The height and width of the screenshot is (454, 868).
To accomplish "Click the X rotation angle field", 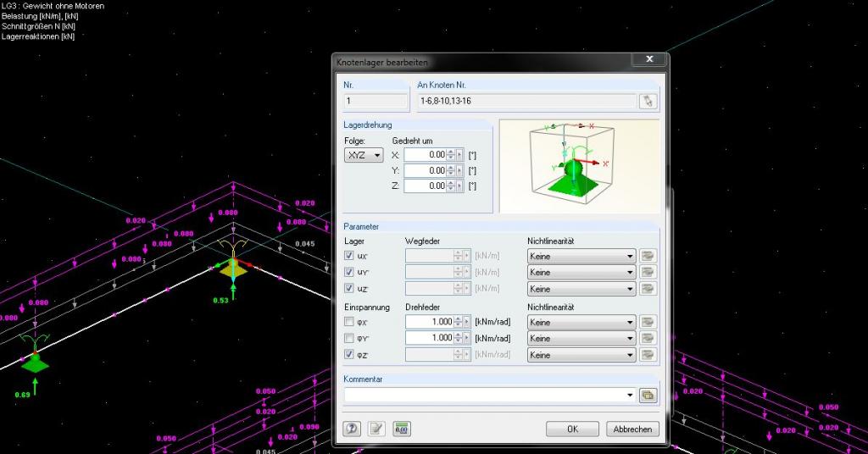I will (x=426, y=155).
